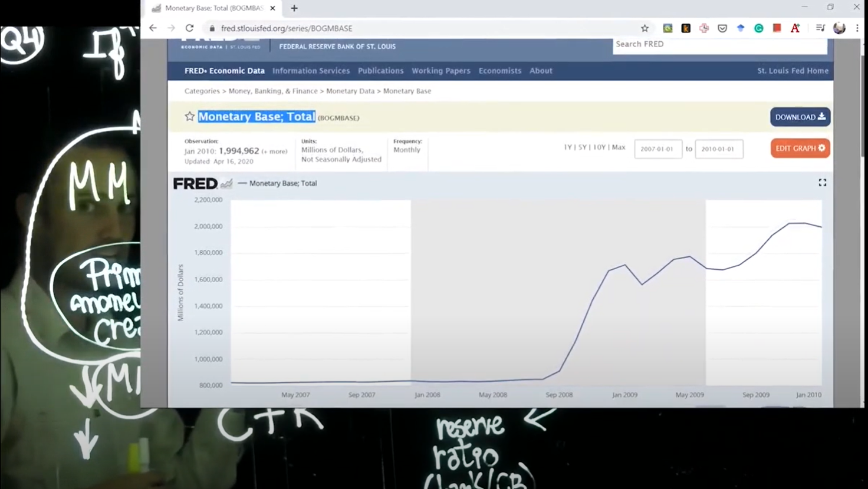Click the May 2007 x-axis label
This screenshot has width=868, height=489.
pos(295,395)
